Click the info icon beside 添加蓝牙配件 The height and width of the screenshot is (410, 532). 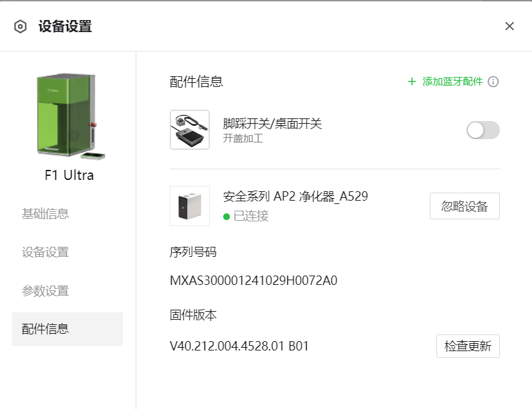click(x=493, y=82)
